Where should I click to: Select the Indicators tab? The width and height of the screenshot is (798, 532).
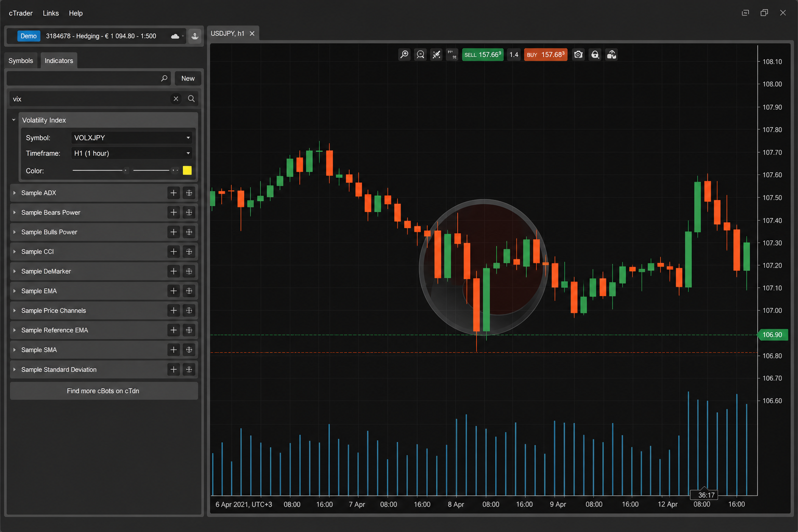tap(59, 61)
